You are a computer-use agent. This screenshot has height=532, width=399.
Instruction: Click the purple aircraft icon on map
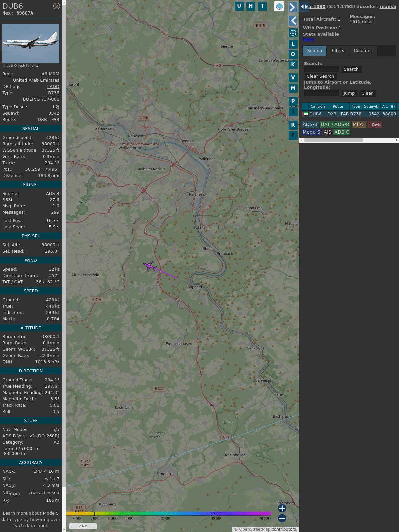pos(150,266)
